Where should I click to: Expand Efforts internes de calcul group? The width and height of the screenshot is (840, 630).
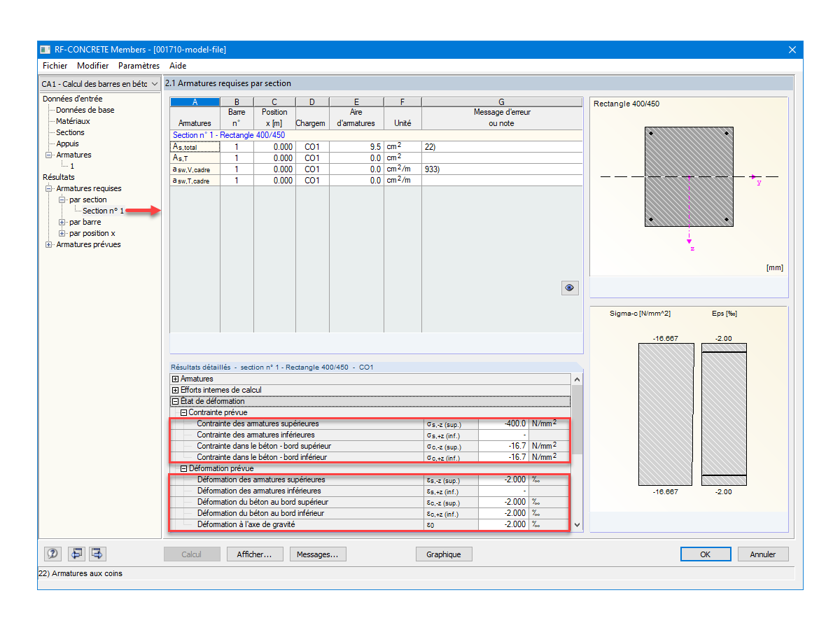point(176,390)
